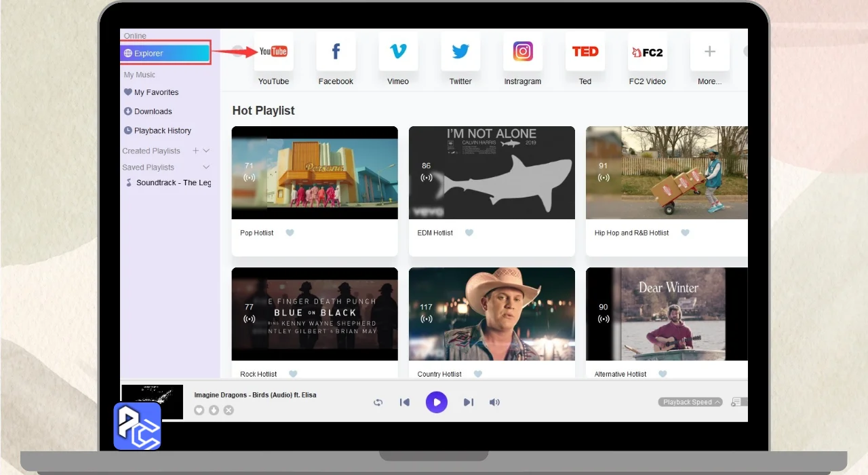Viewport: 868px width, 475px height.
Task: Toggle repeat mode in the player bar
Action: tap(378, 402)
